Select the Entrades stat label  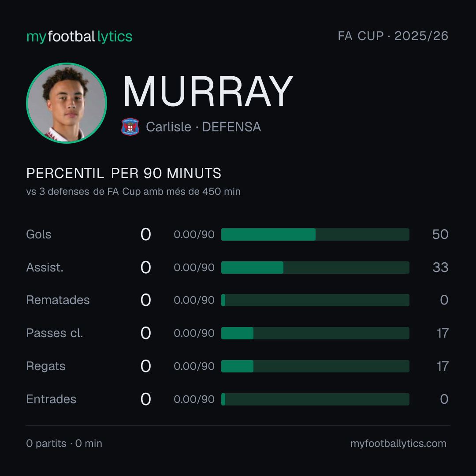click(x=51, y=399)
